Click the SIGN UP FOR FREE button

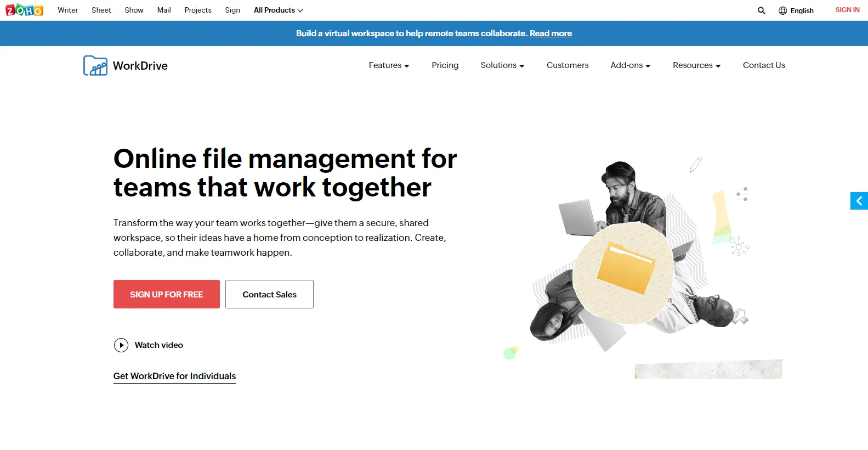tap(167, 294)
